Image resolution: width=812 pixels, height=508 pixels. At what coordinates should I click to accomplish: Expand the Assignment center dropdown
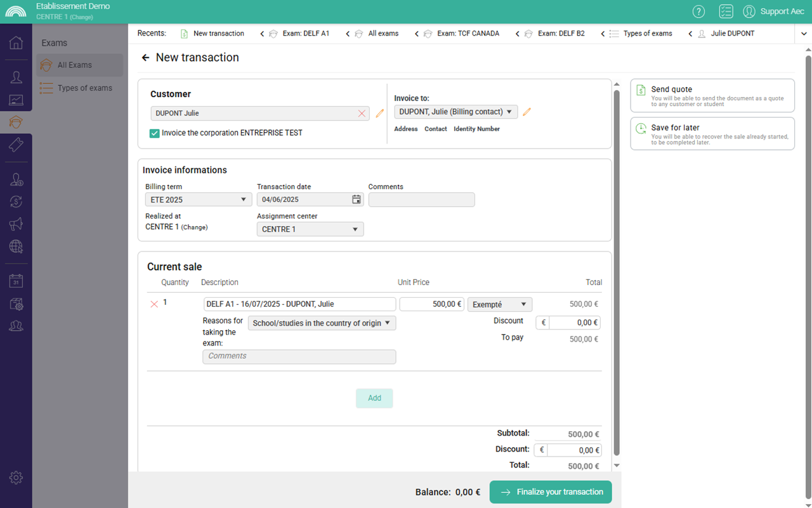(x=310, y=229)
